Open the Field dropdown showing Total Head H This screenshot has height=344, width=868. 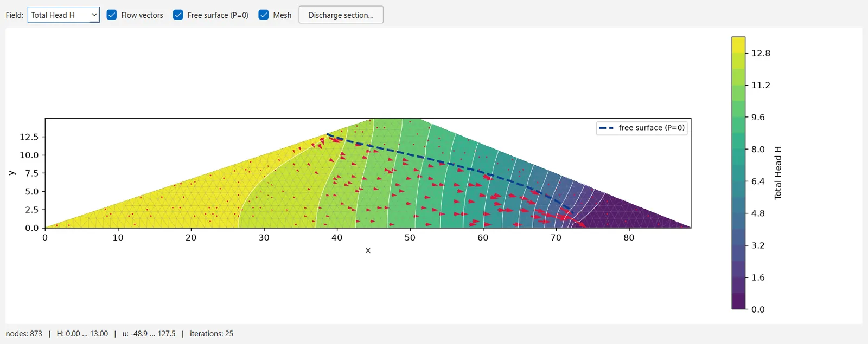(x=63, y=15)
